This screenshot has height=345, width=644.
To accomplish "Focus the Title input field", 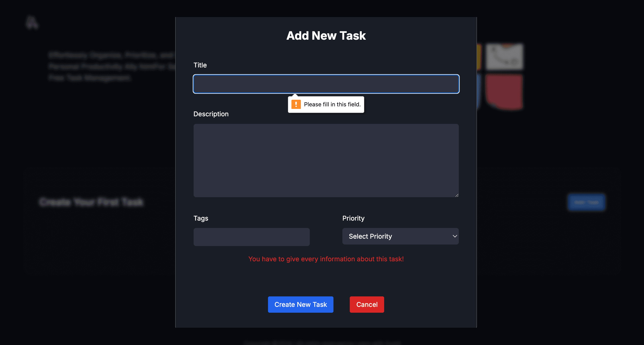I will (326, 84).
